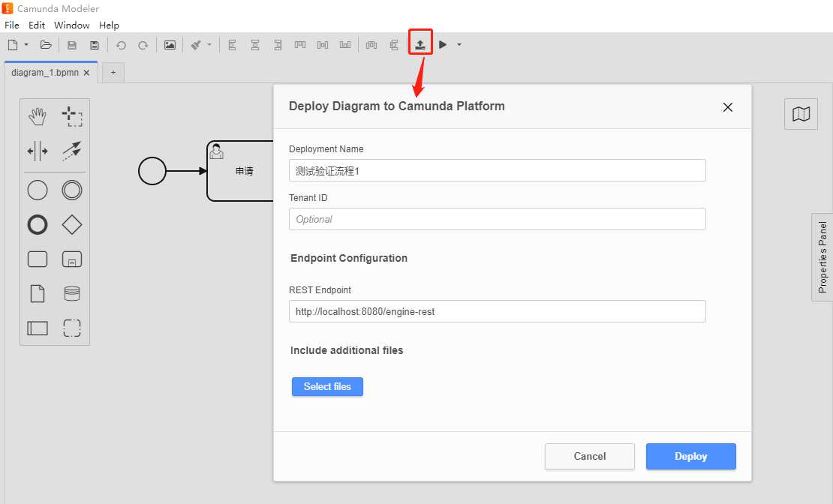Open a diagram with the folder icon

pos(46,45)
